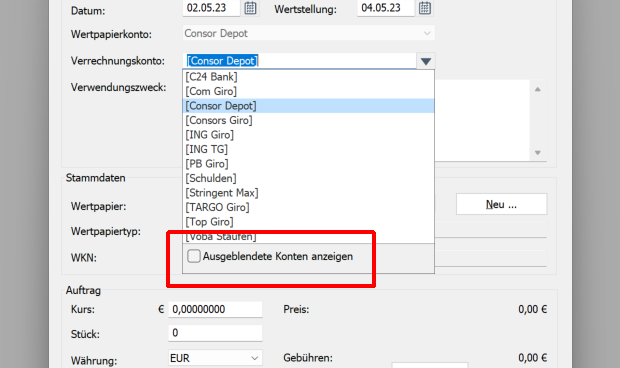
Task: Select [C24 Bank] from the list
Action: tap(308, 77)
